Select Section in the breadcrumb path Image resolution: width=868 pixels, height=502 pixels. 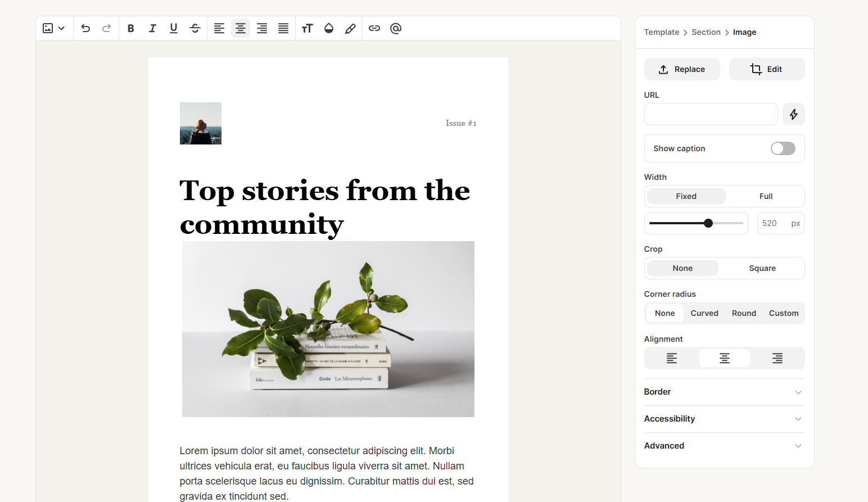pyautogui.click(x=706, y=32)
